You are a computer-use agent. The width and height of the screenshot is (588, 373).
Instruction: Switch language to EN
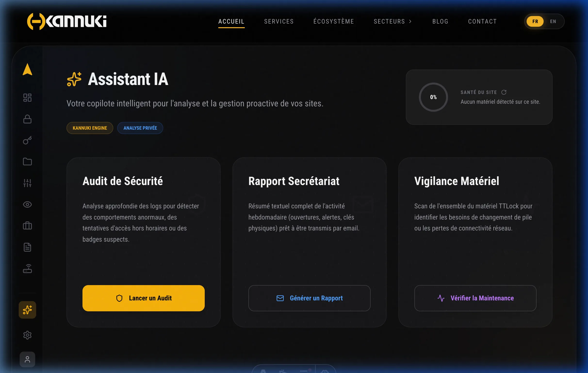tap(553, 21)
